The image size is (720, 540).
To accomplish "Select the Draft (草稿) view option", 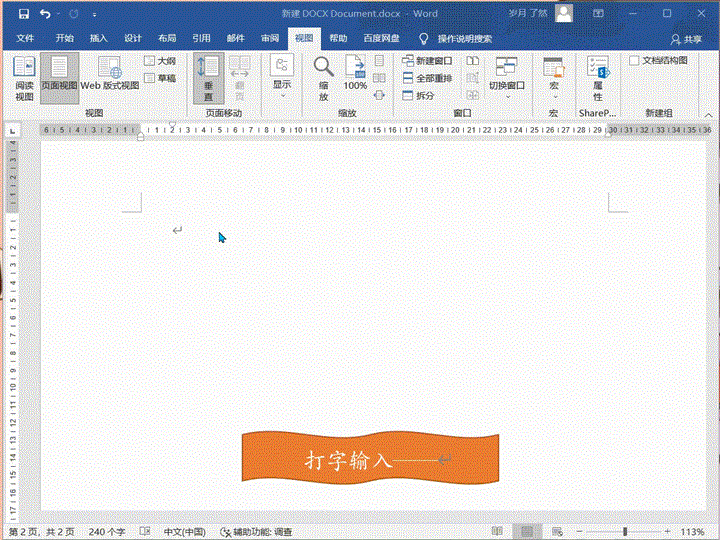I will 159,78.
